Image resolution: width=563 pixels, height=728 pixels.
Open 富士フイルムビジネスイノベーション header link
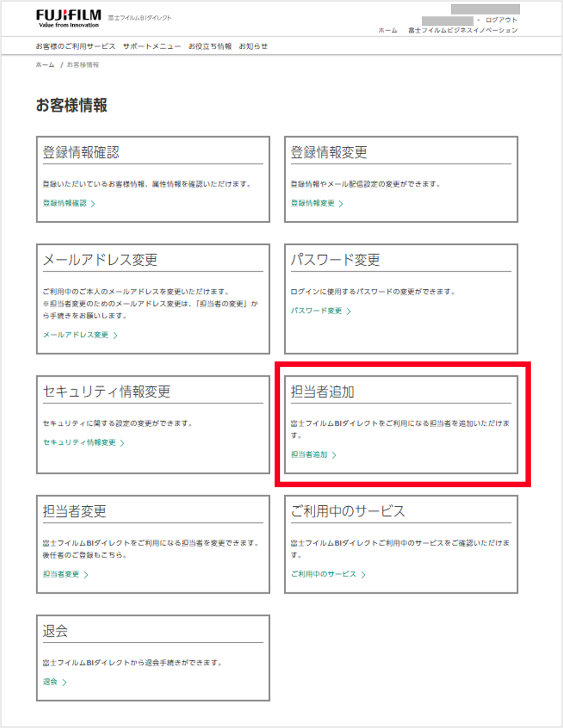tap(463, 30)
